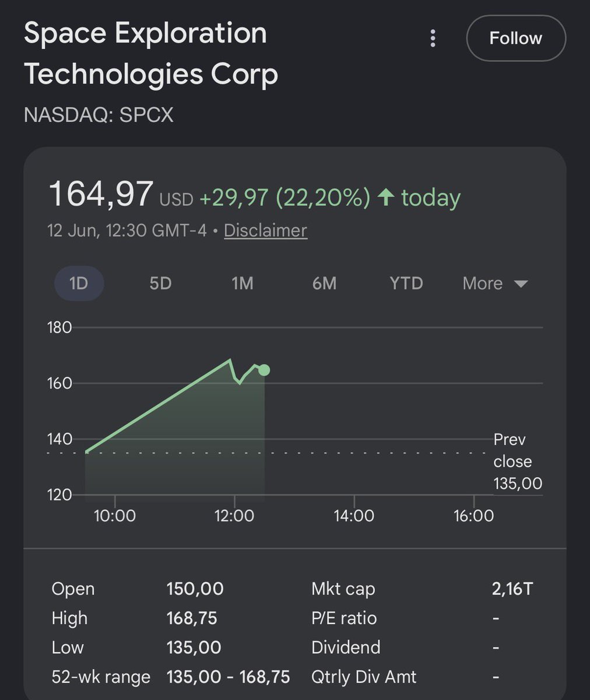Click the green up arrow beside today
This screenshot has width=590, height=700.
click(386, 197)
